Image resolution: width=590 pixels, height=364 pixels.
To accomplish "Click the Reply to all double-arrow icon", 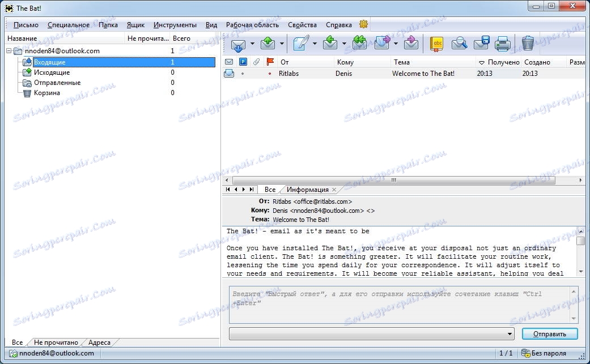I will [359, 44].
